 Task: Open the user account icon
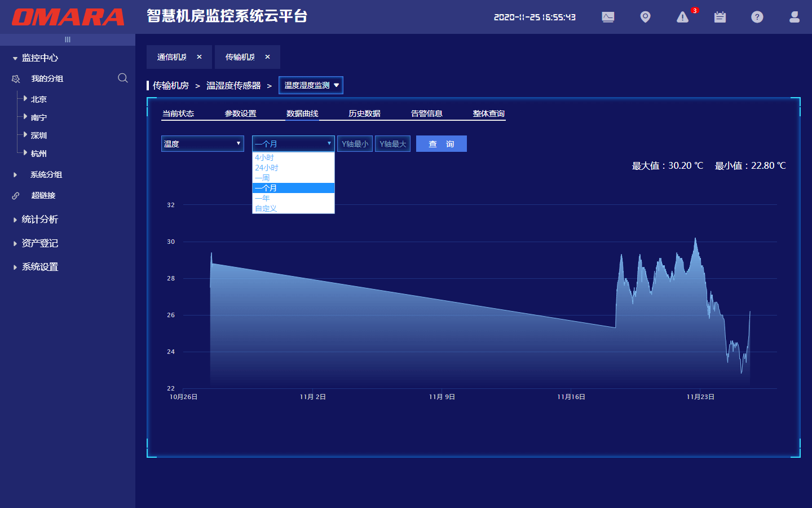pos(795,17)
